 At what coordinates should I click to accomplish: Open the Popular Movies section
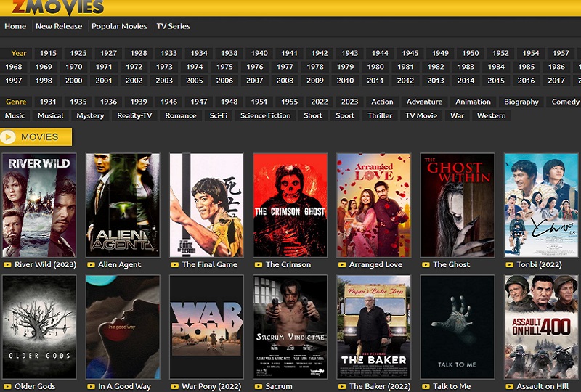[119, 26]
